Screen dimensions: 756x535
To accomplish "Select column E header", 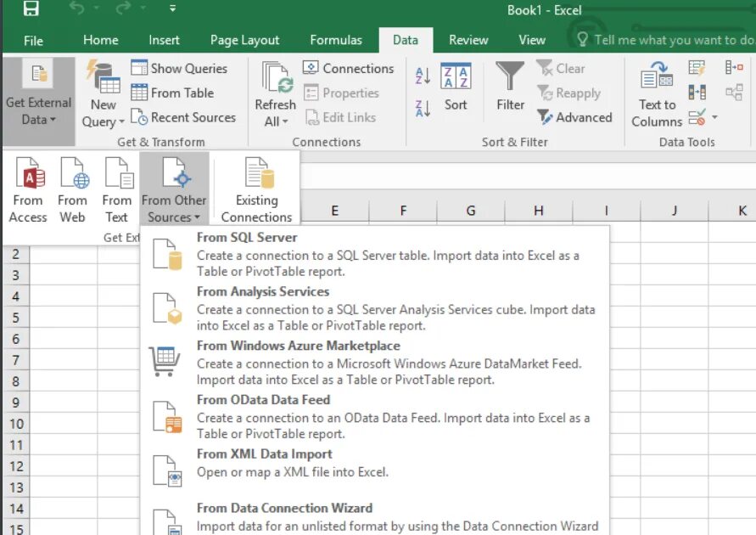I will click(x=334, y=211).
